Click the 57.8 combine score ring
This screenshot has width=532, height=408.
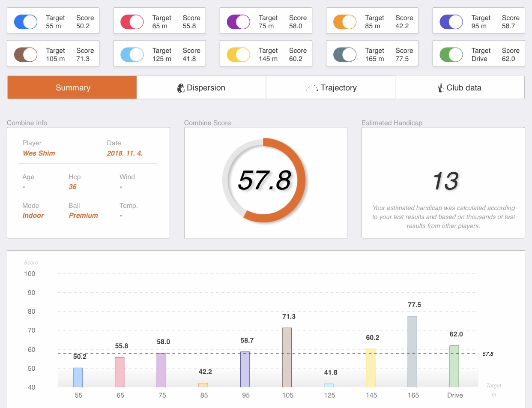[264, 180]
